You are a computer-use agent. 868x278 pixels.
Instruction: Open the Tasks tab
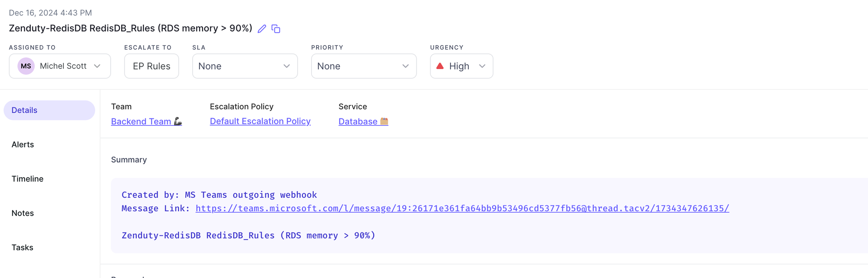22,247
